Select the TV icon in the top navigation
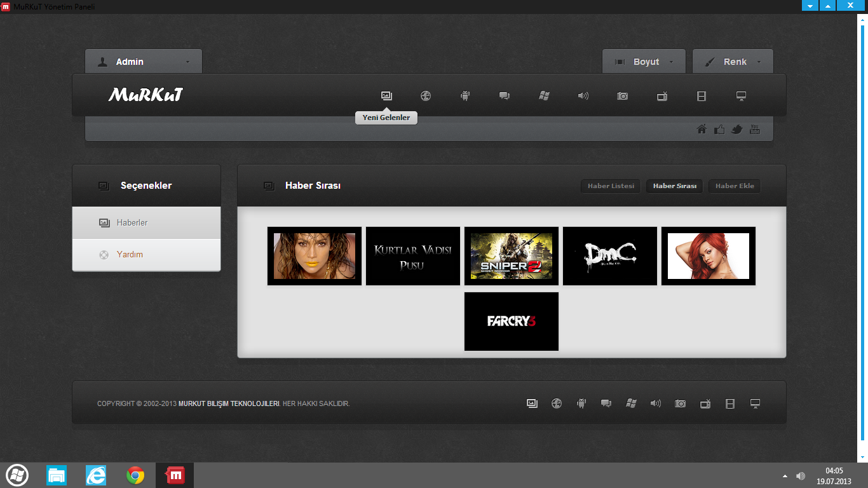This screenshot has width=868, height=488. tap(662, 96)
